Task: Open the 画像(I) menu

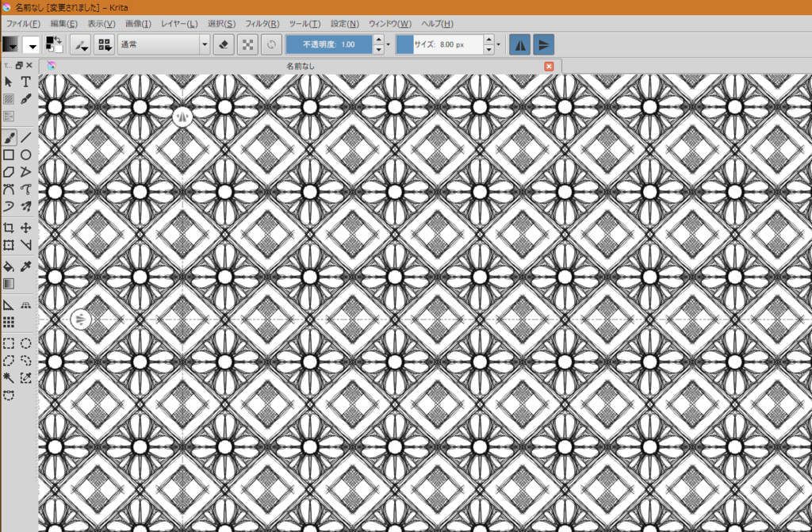Action: pos(138,24)
